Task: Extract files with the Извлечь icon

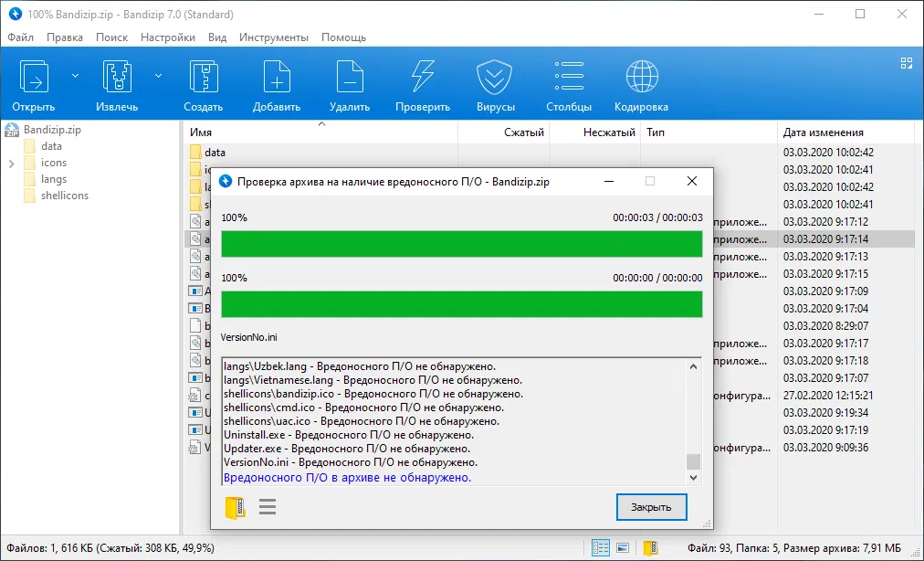Action: [117, 77]
